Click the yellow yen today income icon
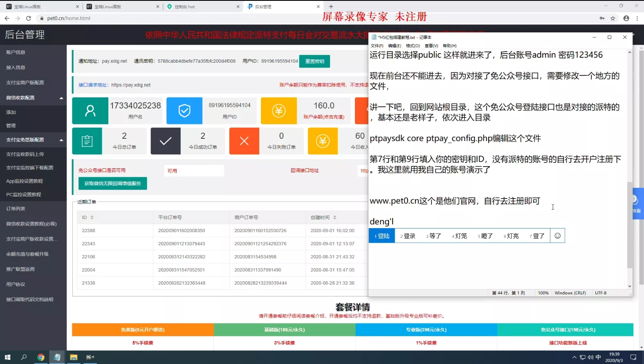 [x=323, y=141]
